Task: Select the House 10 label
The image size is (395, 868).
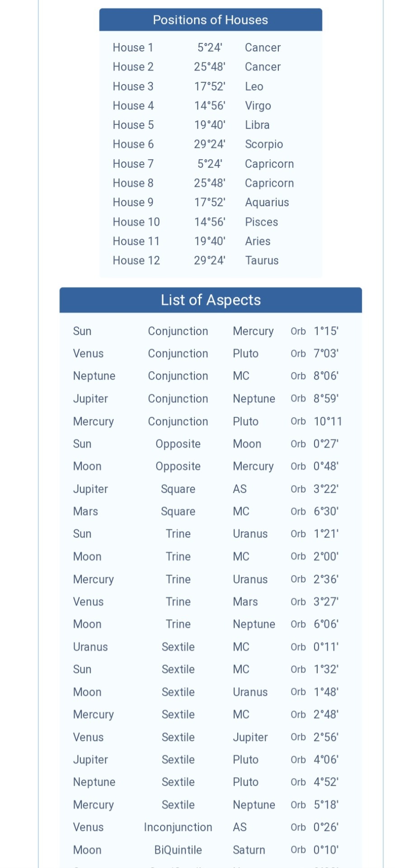Action: pos(136,222)
